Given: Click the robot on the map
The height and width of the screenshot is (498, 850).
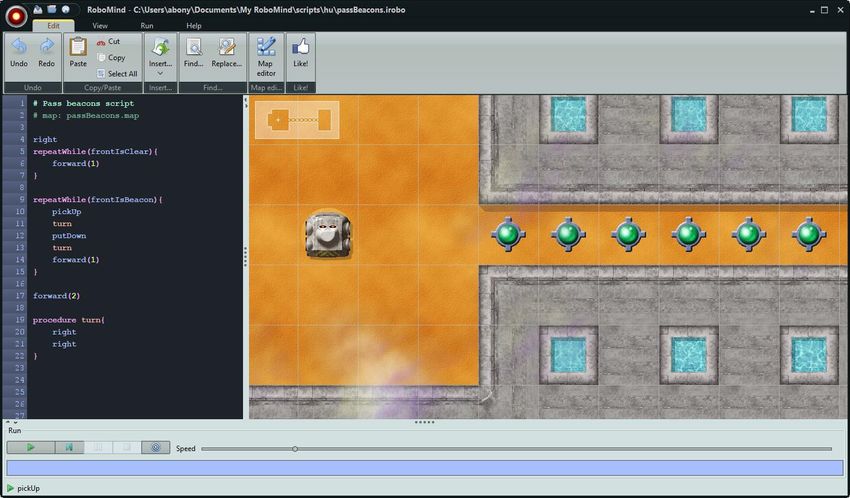Looking at the screenshot, I should 327,235.
